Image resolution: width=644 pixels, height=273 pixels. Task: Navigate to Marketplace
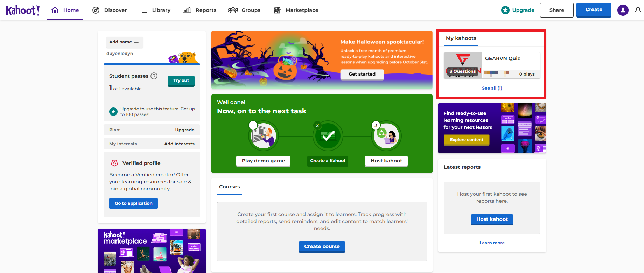(296, 10)
